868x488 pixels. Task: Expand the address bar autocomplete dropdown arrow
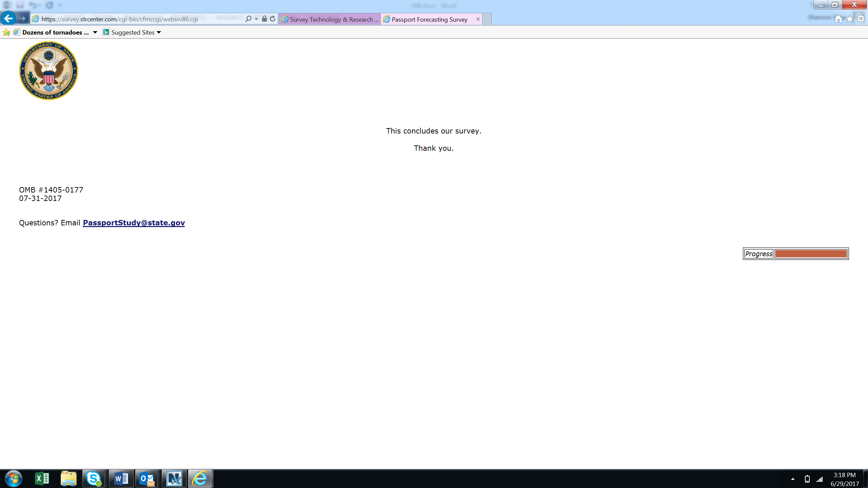256,19
